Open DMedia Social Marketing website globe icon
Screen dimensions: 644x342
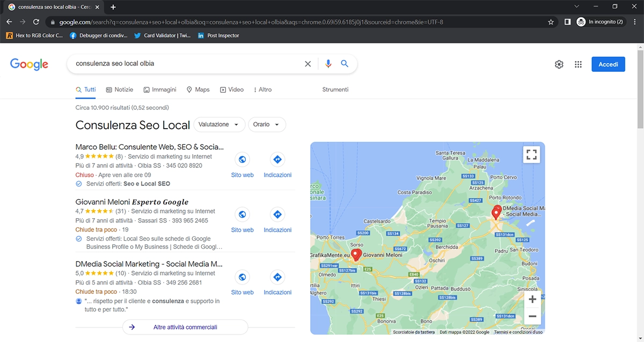point(243,277)
